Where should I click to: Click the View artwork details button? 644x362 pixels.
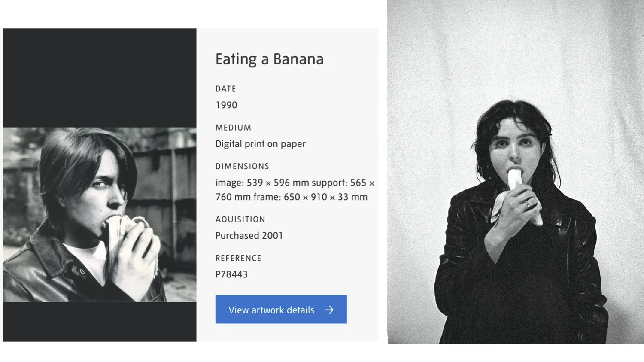tap(281, 309)
